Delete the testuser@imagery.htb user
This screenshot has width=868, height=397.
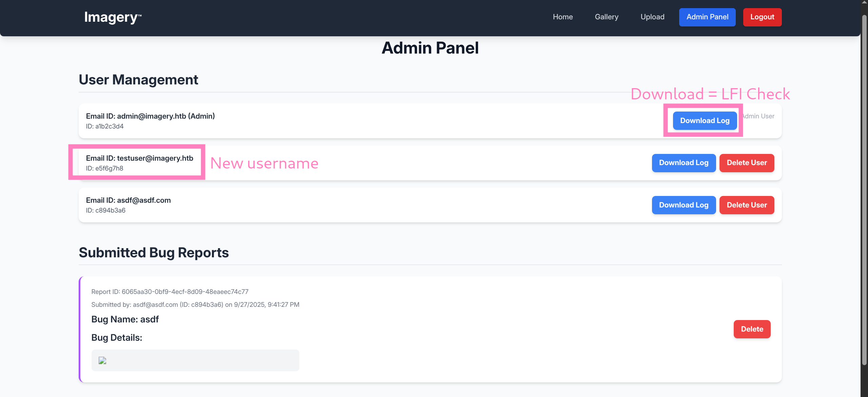pyautogui.click(x=746, y=163)
